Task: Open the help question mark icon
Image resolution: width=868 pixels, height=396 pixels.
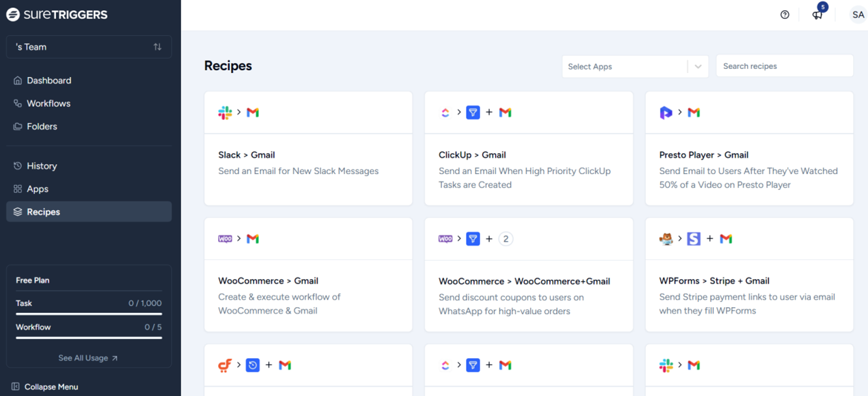Action: [784, 15]
